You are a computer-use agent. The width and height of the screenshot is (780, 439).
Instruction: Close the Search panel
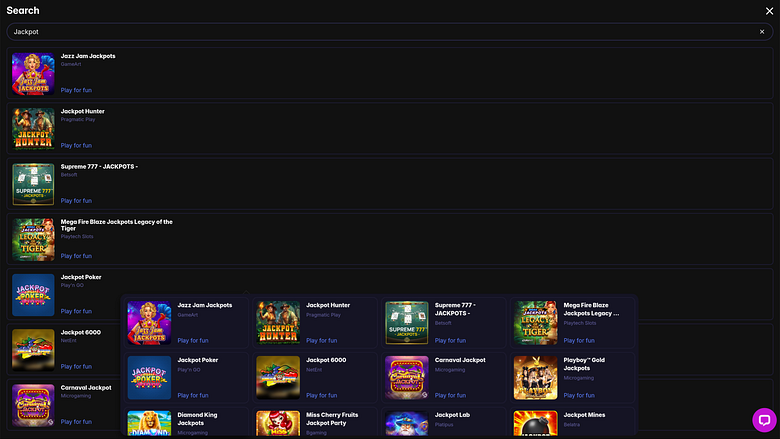769,11
